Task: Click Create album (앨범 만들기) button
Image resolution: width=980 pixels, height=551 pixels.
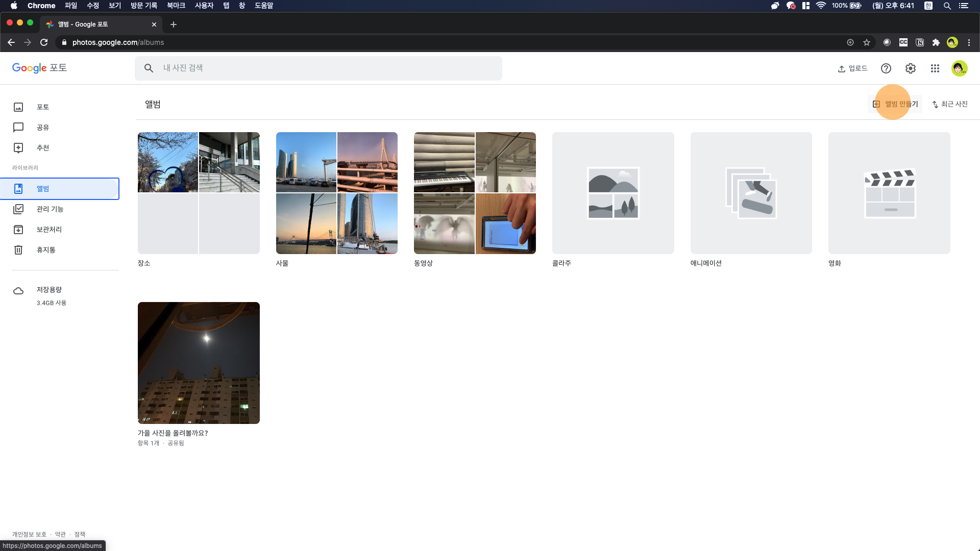Action: pyautogui.click(x=895, y=104)
